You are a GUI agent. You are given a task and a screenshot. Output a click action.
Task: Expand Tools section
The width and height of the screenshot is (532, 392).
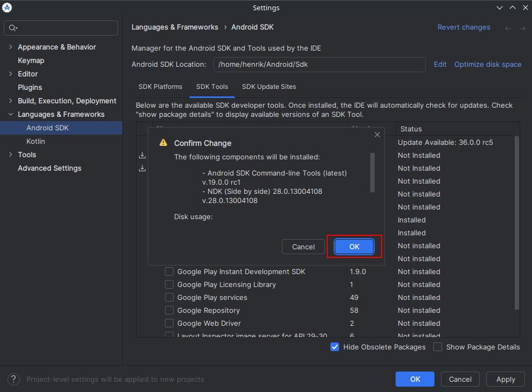tap(11, 155)
